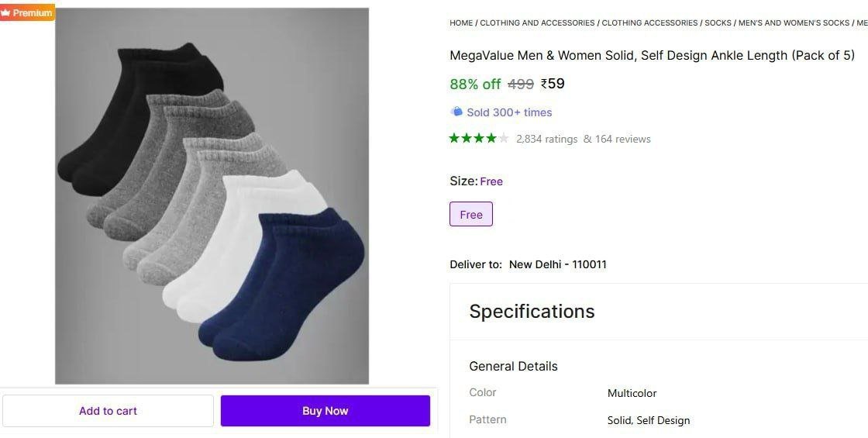This screenshot has height=438, width=868.
Task: Click the MegaValue product title
Action: (x=652, y=56)
